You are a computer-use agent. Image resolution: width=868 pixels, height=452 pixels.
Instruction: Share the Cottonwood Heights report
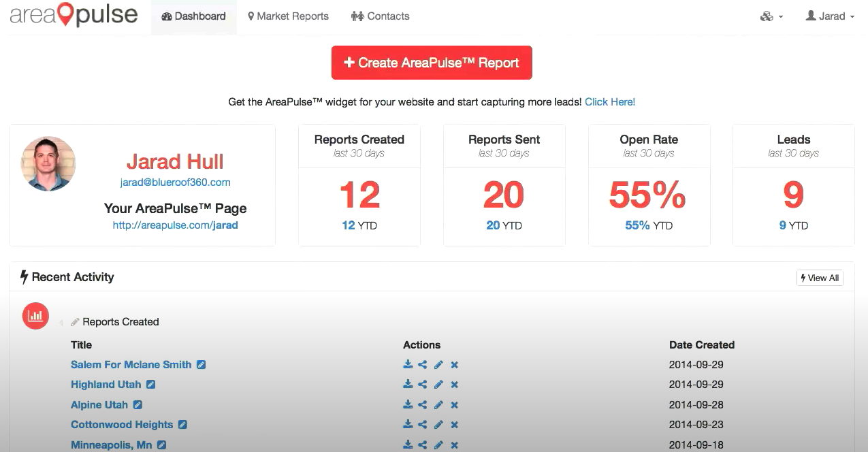[x=423, y=425]
